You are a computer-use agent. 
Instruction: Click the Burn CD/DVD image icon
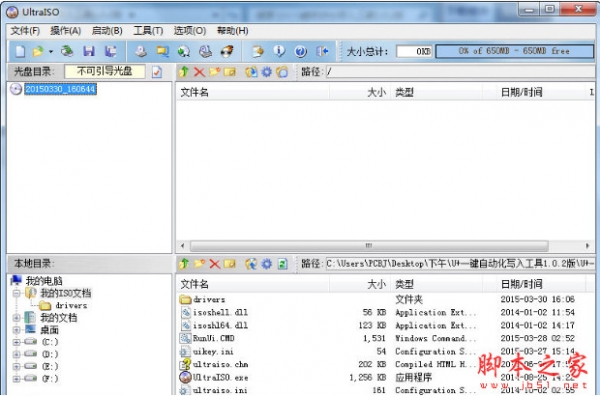pyautogui.click(x=227, y=51)
